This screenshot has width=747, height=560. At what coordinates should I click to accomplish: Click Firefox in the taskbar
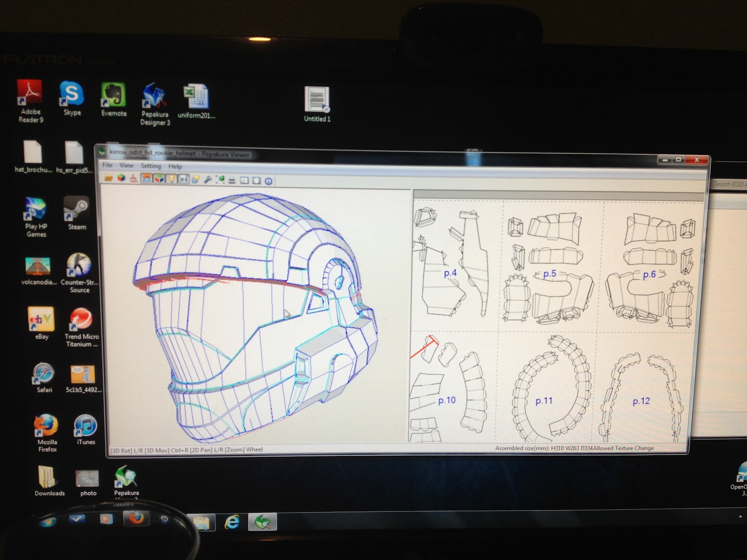(135, 519)
